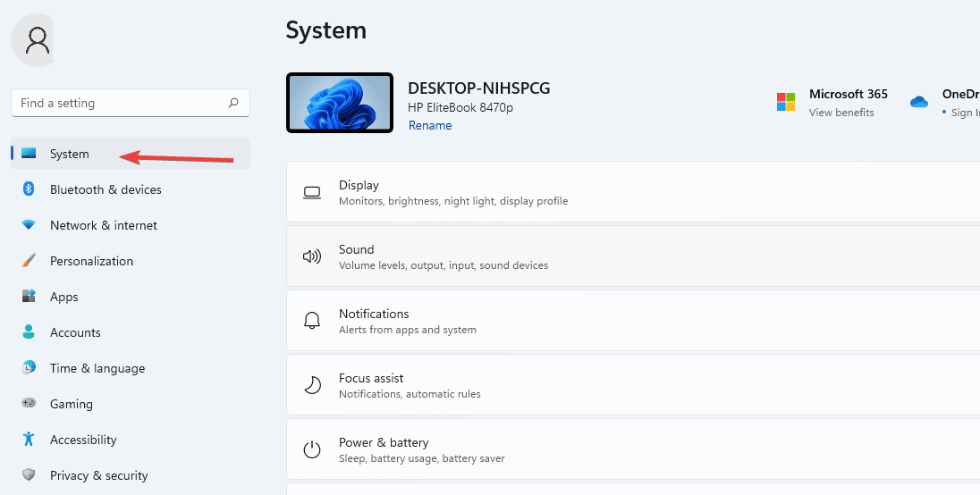Open the Gaming settings label
This screenshot has width=980, height=495.
[72, 404]
